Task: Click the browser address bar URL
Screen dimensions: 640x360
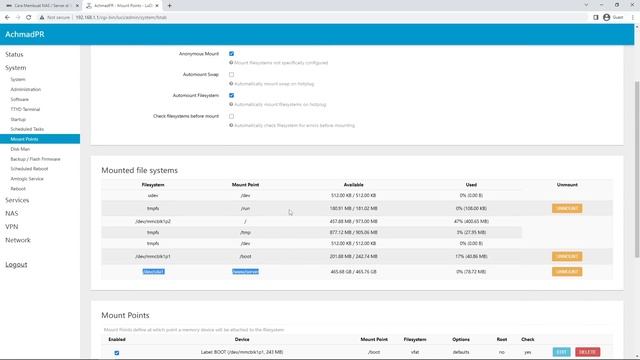Action: [x=121, y=18]
